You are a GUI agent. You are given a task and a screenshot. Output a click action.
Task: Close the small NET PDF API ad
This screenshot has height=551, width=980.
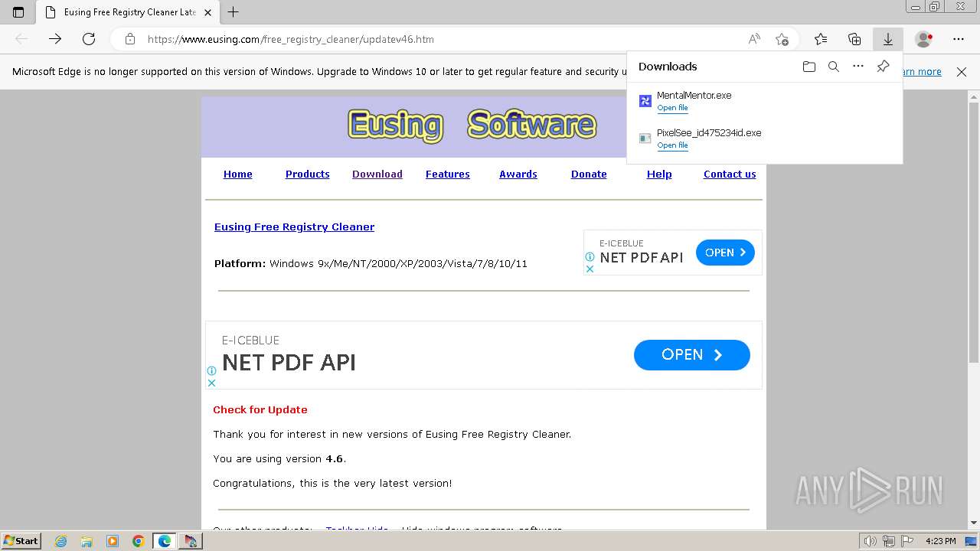[590, 269]
